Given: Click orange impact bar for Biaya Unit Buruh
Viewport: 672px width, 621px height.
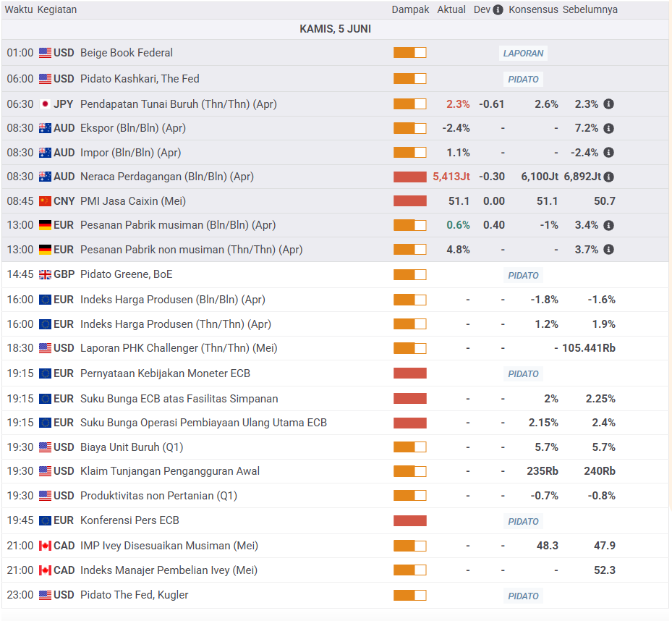Looking at the screenshot, I should coord(409,447).
